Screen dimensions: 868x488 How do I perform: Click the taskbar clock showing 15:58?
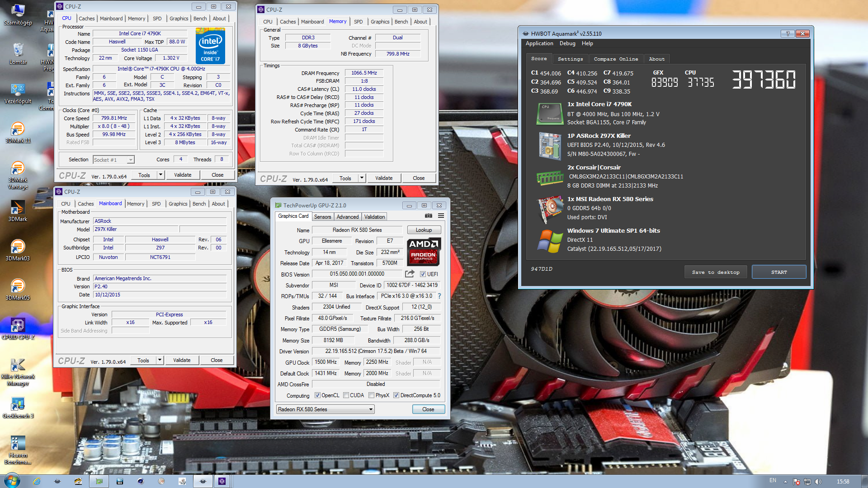pyautogui.click(x=843, y=482)
